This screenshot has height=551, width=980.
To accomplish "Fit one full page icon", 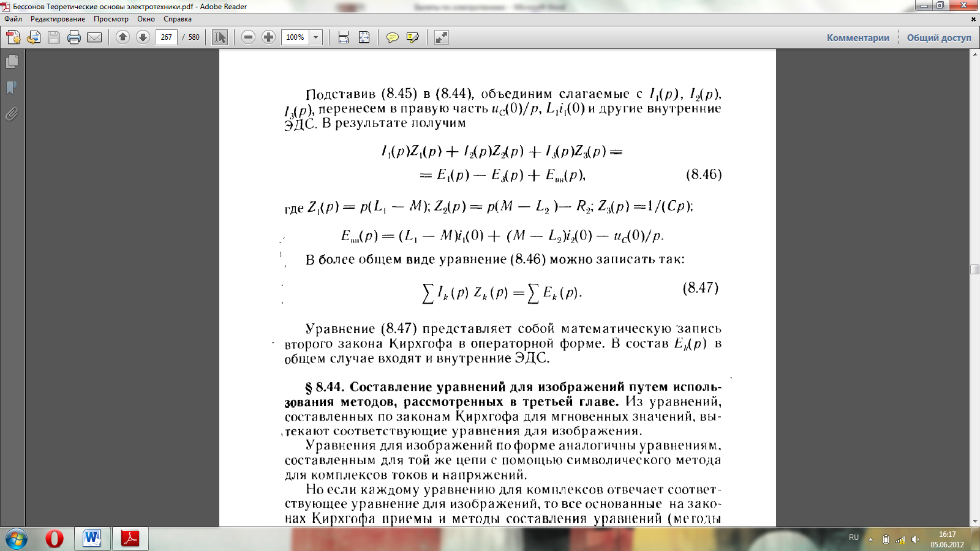I will coord(364,37).
